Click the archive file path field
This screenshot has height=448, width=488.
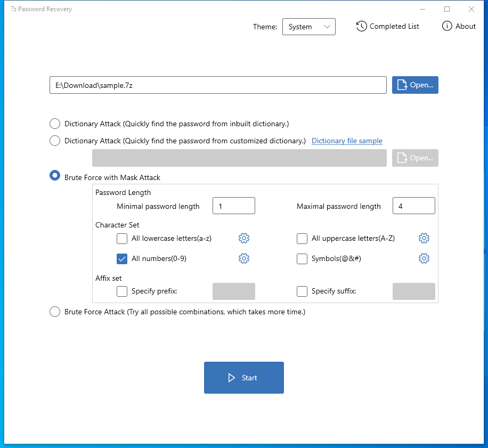click(218, 85)
